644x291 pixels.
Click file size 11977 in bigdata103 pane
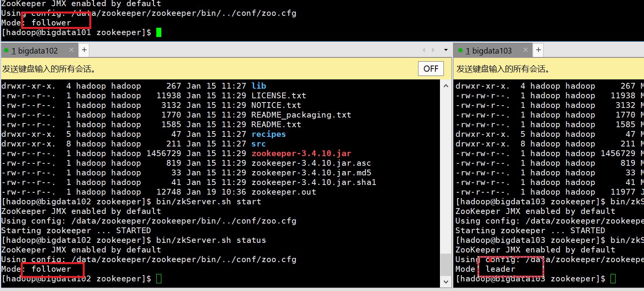623,192
